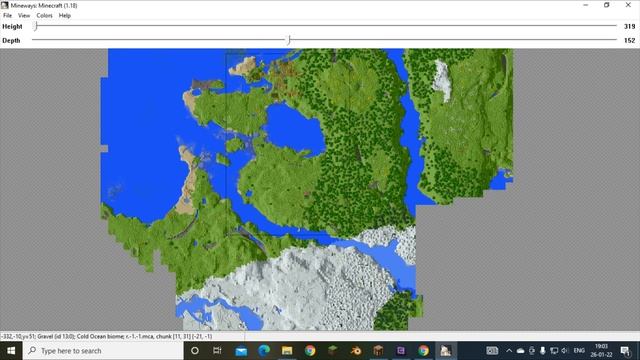Image resolution: width=640 pixels, height=360 pixels.
Task: Open the purple square app on taskbar
Action: [x=401, y=351]
